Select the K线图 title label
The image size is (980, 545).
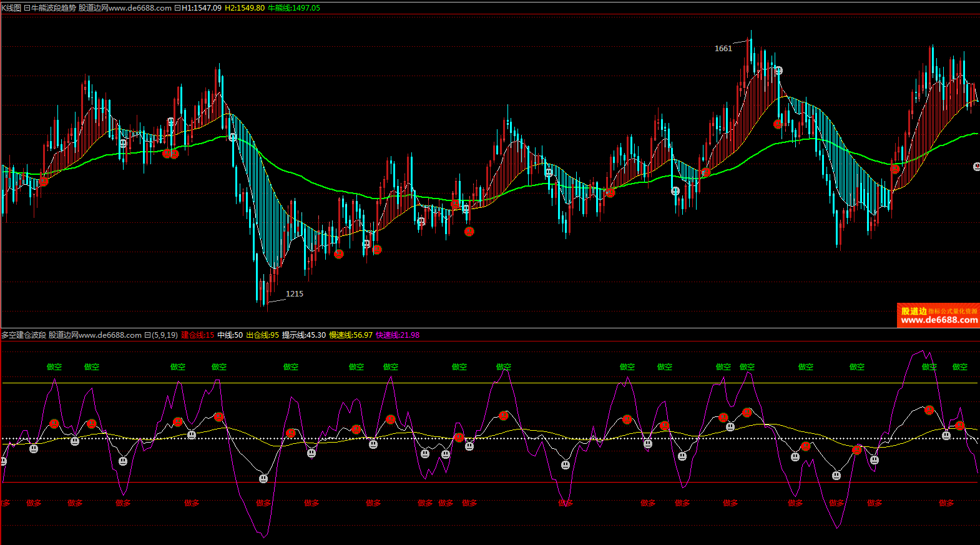[x=11, y=8]
